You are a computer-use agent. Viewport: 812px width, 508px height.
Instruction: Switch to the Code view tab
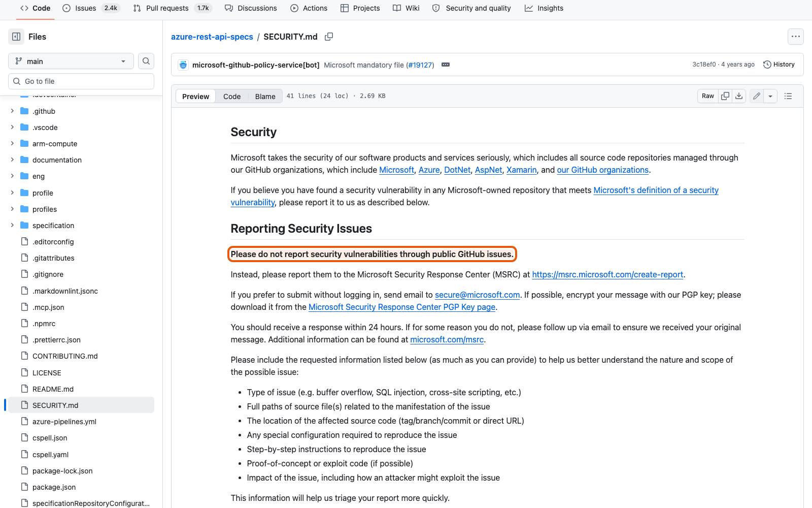(232, 97)
